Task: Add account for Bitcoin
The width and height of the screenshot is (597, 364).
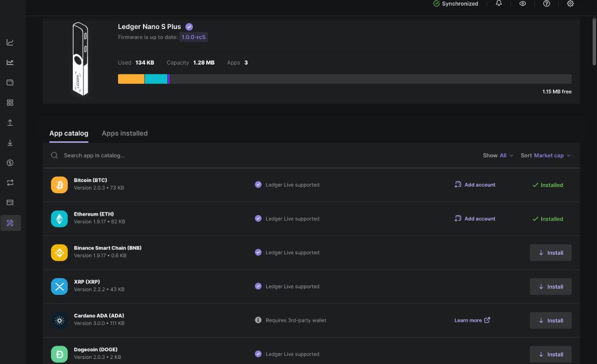Action: pos(475,185)
